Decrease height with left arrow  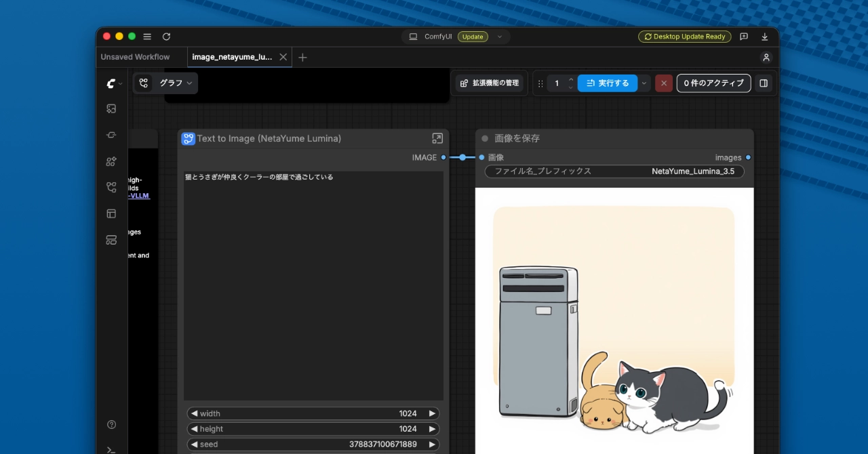[194, 429]
